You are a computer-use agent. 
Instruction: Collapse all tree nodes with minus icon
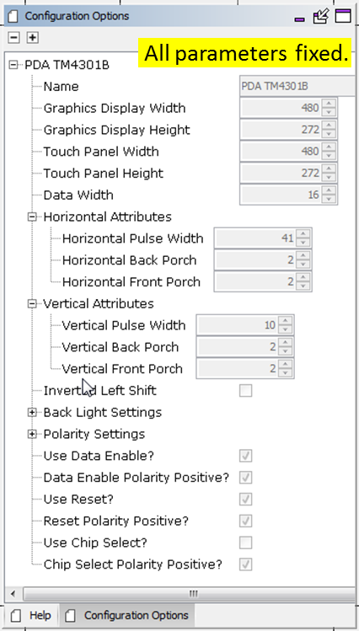tap(13, 38)
